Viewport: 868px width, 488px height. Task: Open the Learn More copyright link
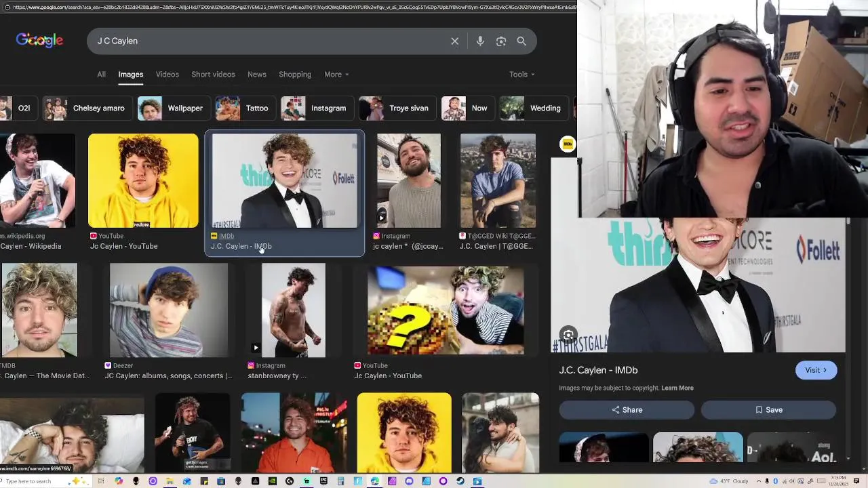(677, 388)
